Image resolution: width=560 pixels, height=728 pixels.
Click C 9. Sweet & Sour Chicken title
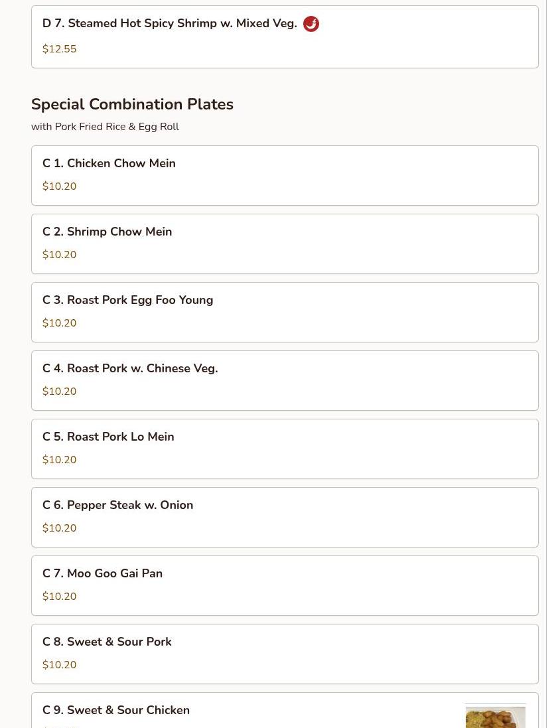tap(116, 710)
